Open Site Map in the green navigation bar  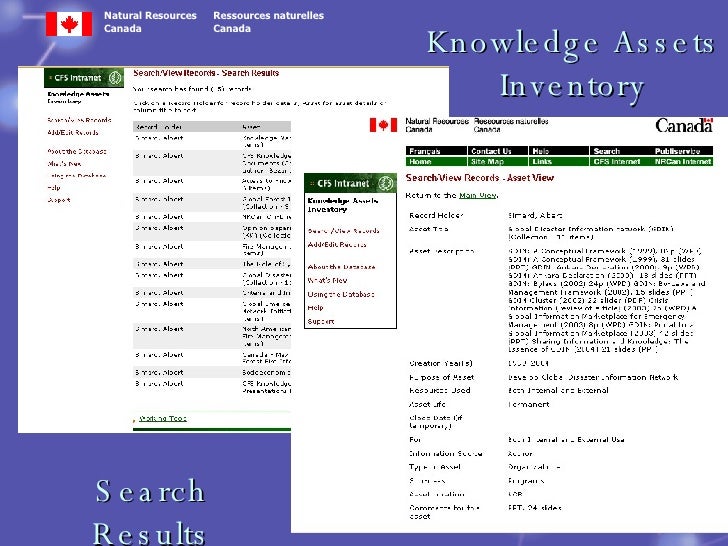498,162
